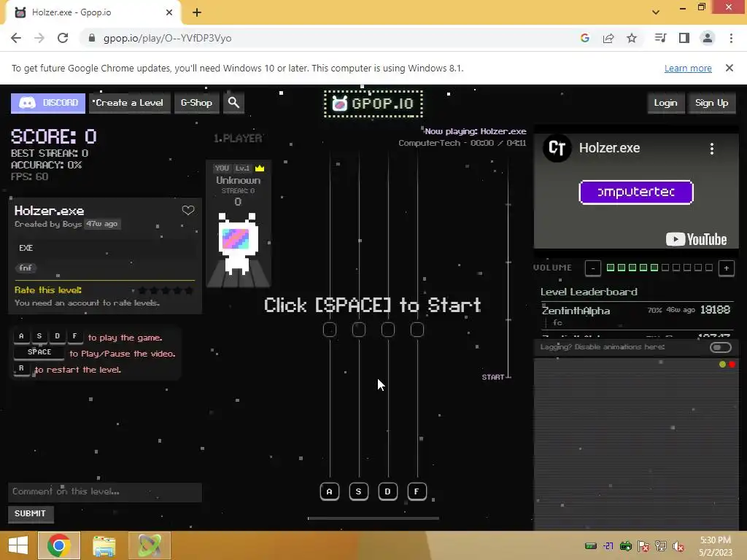Bookmark this page with star icon
The image size is (747, 560).
[632, 38]
